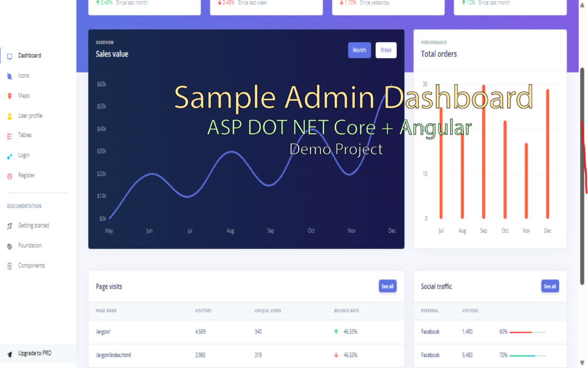The width and height of the screenshot is (588, 368).
Task: Click the Components icon in sidebar
Action: coord(10,266)
